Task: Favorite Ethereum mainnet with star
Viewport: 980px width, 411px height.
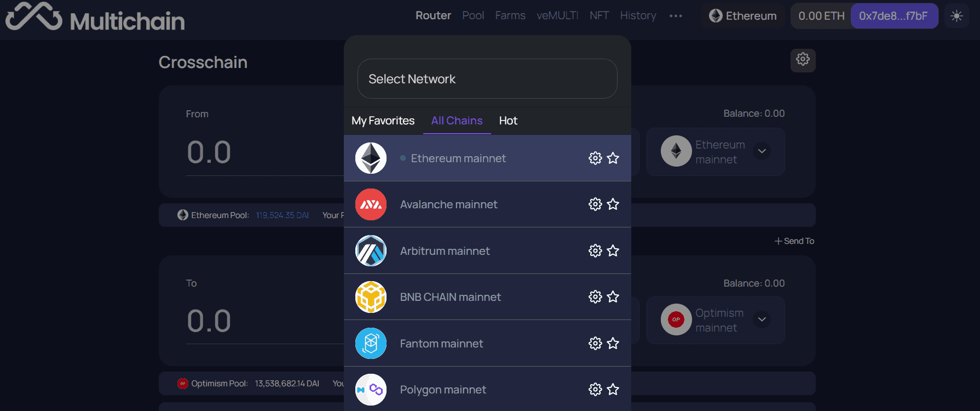Action: pos(613,158)
